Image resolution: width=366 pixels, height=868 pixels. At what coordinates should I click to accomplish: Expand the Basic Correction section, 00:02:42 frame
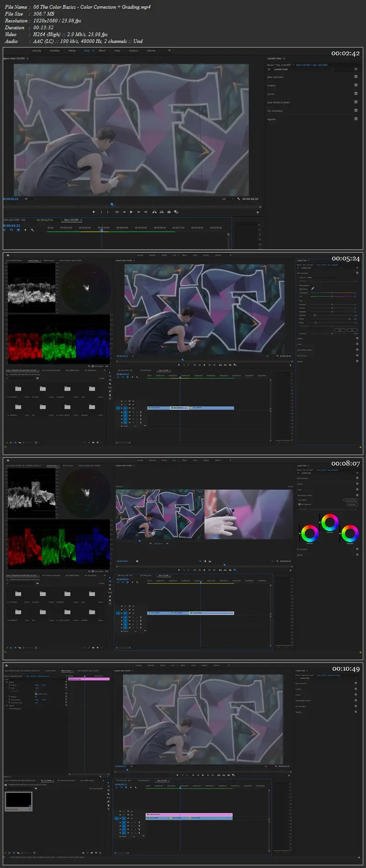point(275,77)
